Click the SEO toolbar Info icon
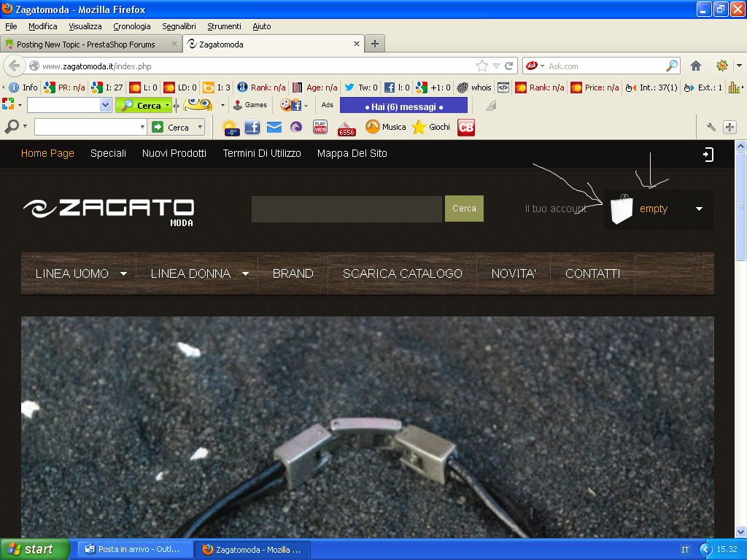Screen dimensions: 747x560 (23, 87)
